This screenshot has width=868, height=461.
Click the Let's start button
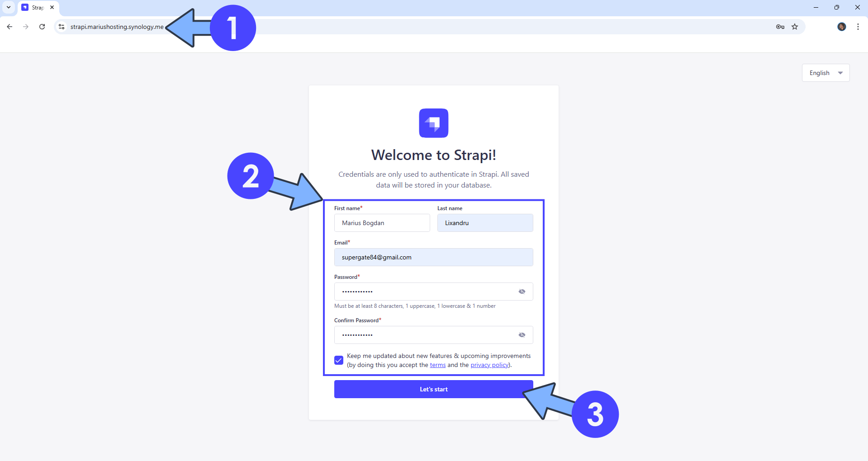[x=434, y=389]
